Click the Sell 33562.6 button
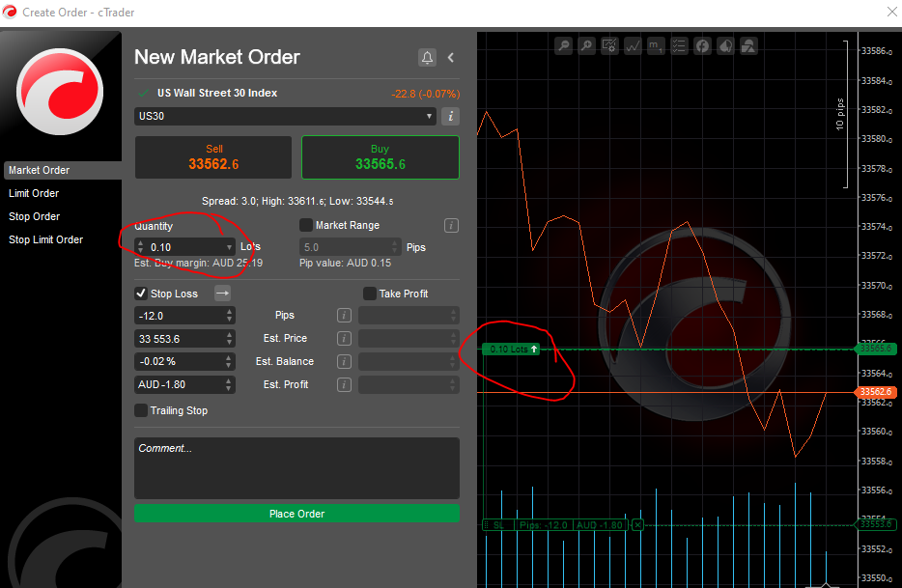902x588 pixels. pos(213,157)
